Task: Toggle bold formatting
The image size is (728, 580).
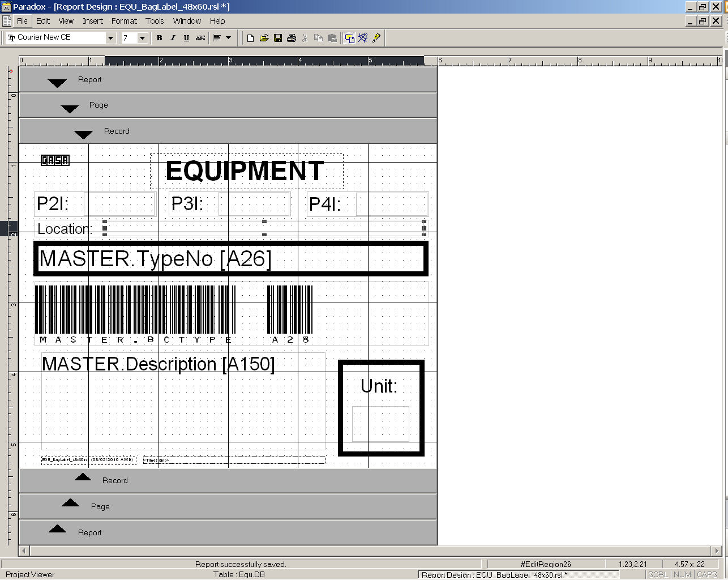Action: click(x=160, y=38)
